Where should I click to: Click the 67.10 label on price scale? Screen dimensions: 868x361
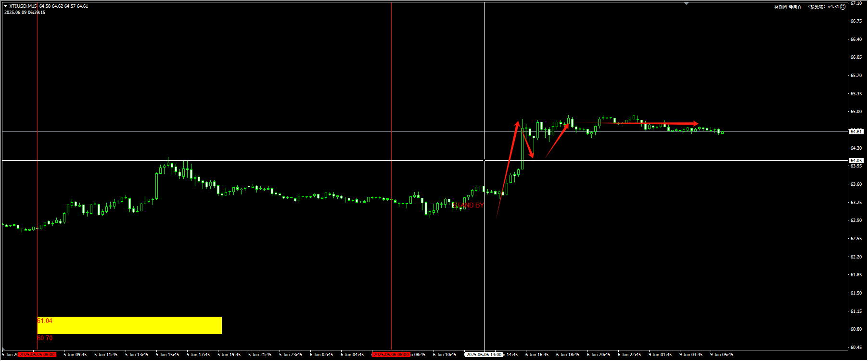pos(856,3)
